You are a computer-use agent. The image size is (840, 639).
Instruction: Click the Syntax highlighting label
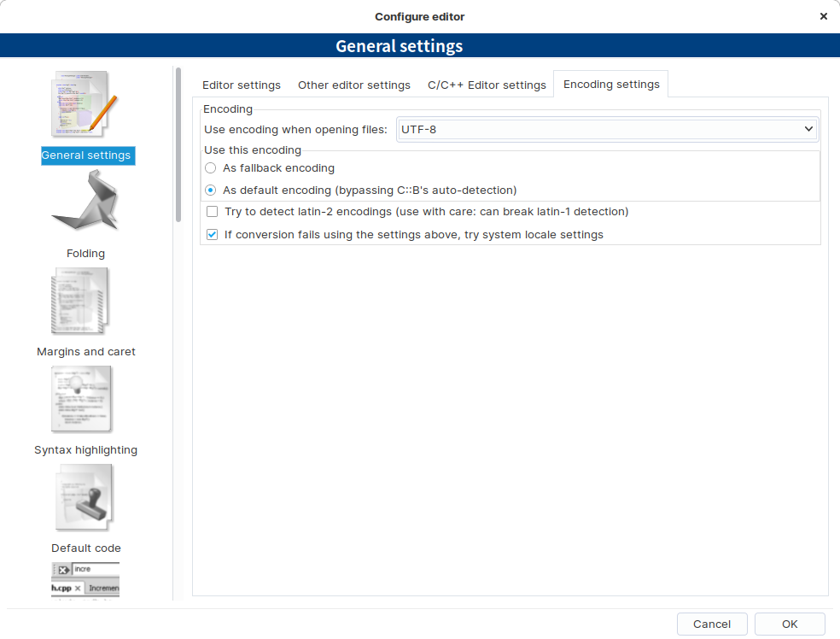tap(85, 449)
